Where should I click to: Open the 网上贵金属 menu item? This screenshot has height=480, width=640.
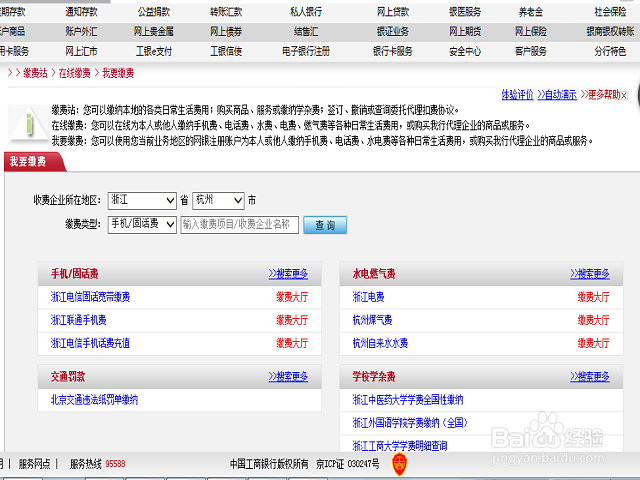(153, 31)
